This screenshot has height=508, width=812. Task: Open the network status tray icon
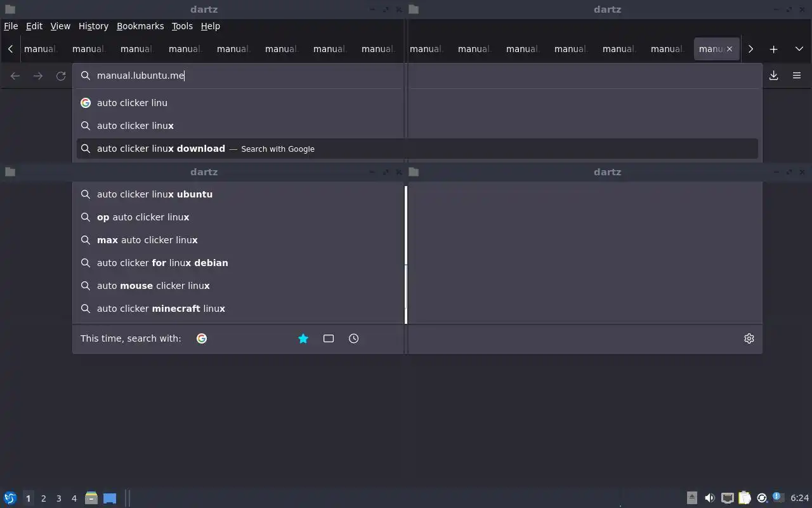[727, 498]
